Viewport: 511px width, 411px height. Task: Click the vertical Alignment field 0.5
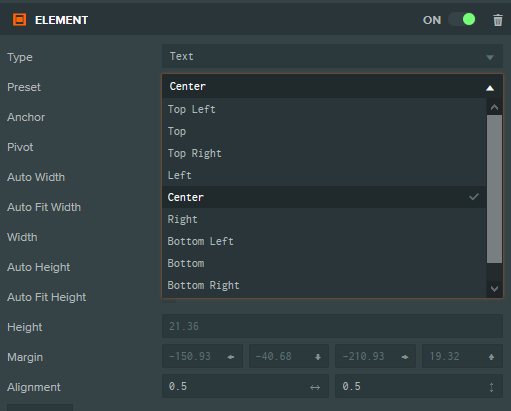419,386
